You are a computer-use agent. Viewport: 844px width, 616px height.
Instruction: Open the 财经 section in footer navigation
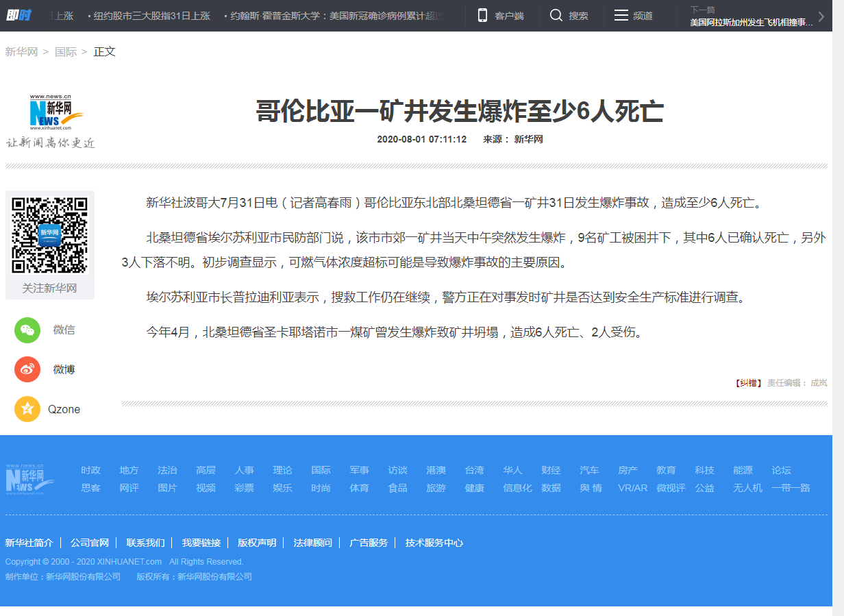tap(551, 470)
